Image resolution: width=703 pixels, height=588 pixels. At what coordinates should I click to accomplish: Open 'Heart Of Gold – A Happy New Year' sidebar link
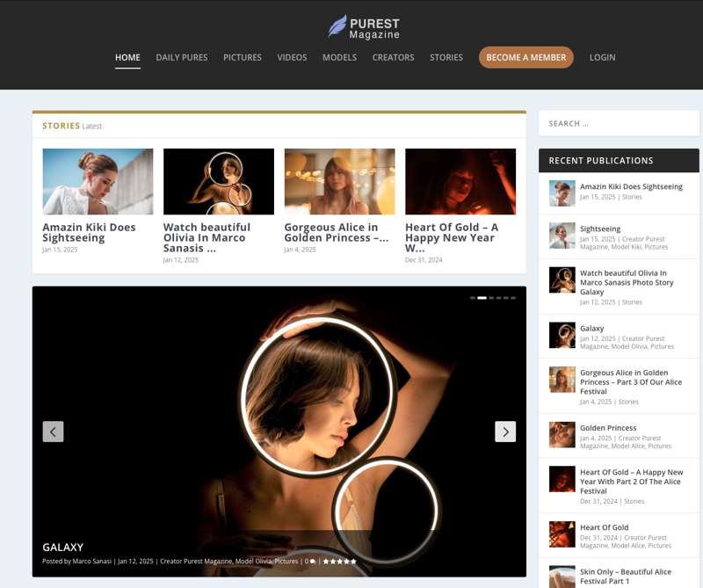(632, 482)
